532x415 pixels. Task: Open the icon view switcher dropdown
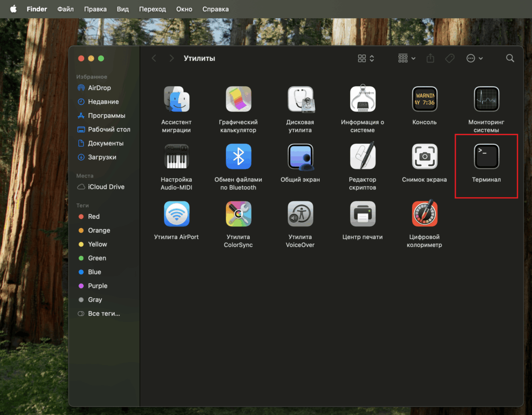366,58
